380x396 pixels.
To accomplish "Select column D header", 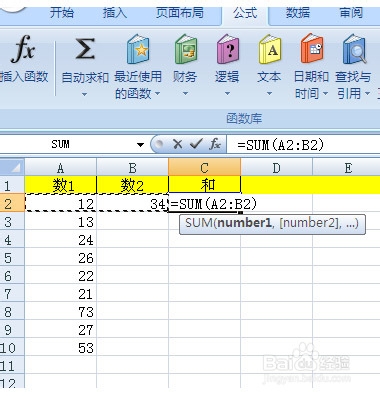I will click(x=276, y=167).
